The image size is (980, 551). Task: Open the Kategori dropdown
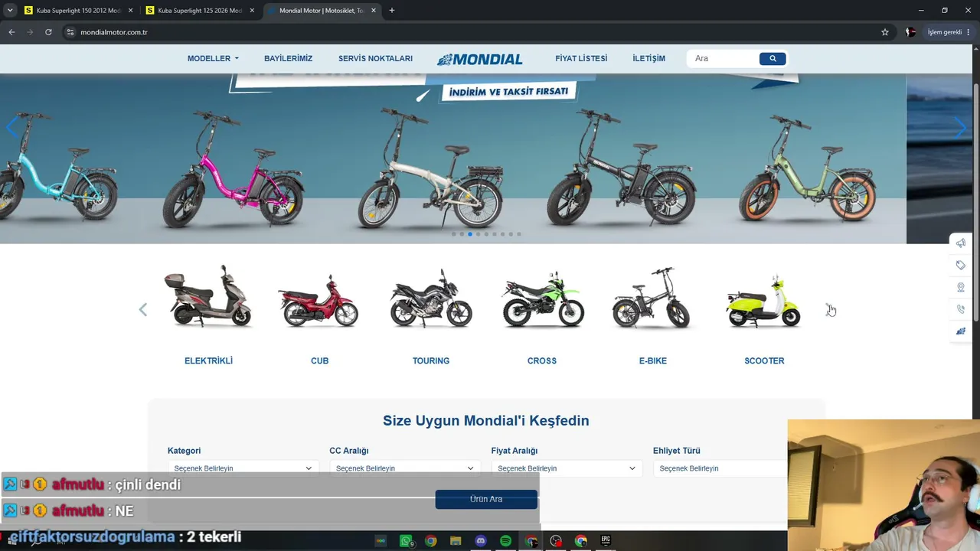(x=243, y=468)
